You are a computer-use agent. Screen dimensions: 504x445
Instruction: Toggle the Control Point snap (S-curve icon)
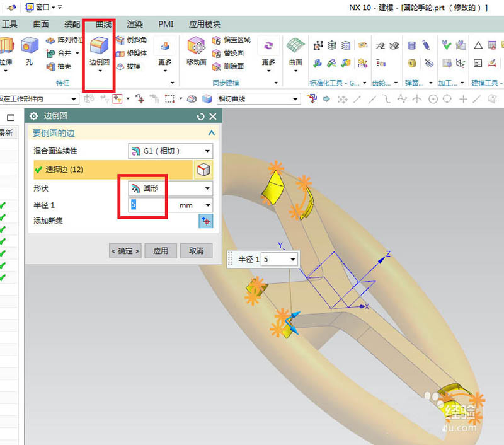click(387, 99)
